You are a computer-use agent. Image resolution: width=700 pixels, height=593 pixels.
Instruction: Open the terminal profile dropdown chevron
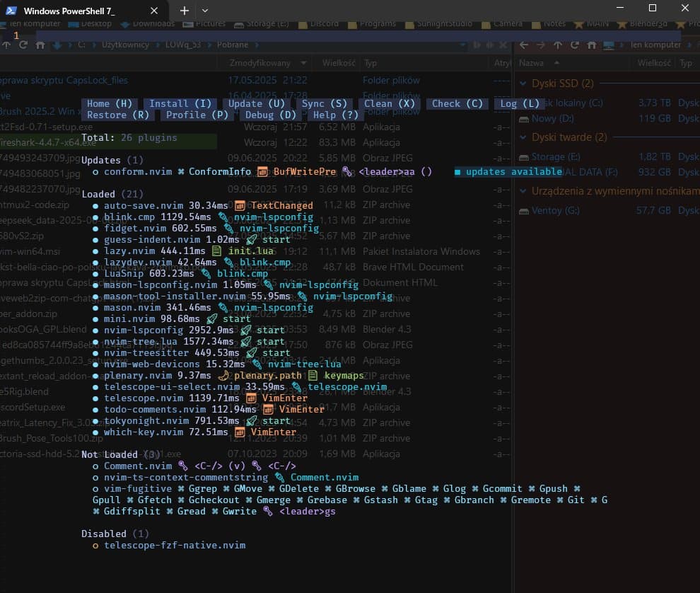tap(205, 11)
